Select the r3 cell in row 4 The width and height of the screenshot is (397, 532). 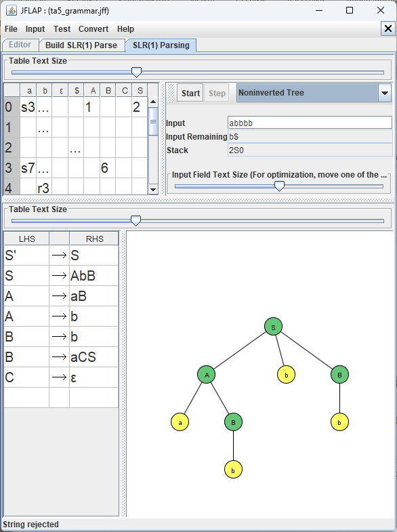[44, 188]
